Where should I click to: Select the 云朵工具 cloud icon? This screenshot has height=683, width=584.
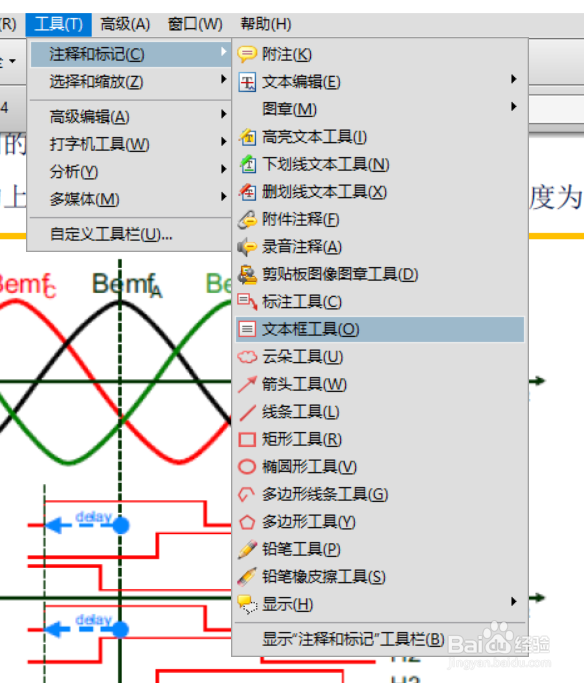pyautogui.click(x=247, y=357)
